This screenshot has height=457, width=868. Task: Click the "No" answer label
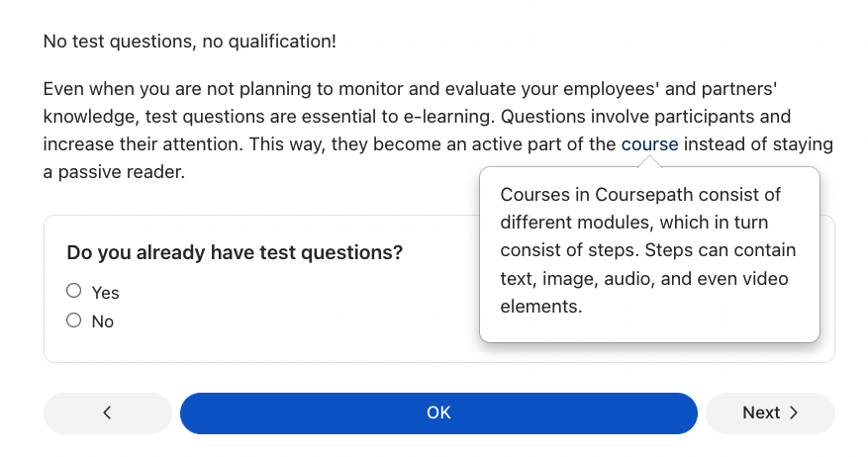pos(102,321)
